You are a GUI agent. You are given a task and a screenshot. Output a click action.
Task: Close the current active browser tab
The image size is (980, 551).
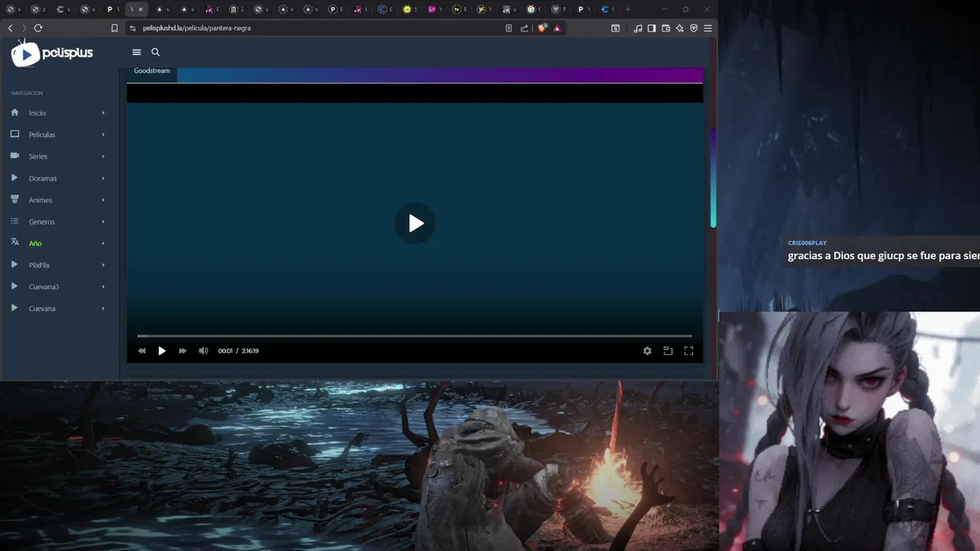140,9
